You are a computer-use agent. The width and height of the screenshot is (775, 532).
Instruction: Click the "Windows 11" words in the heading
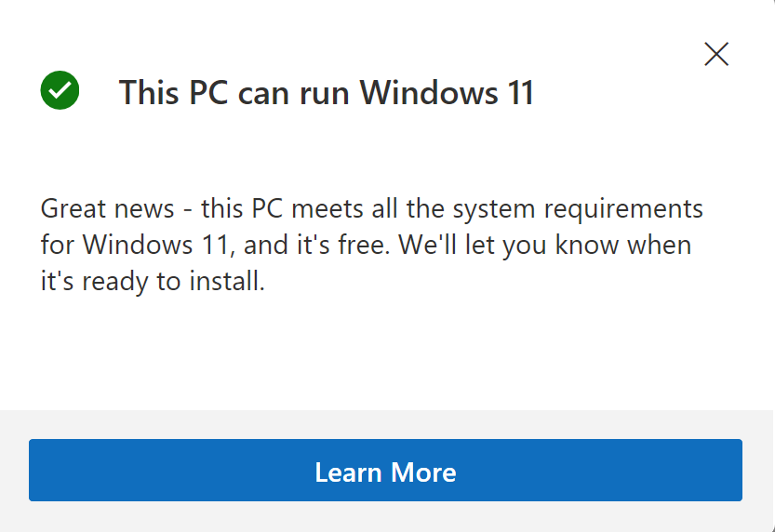pos(448,93)
